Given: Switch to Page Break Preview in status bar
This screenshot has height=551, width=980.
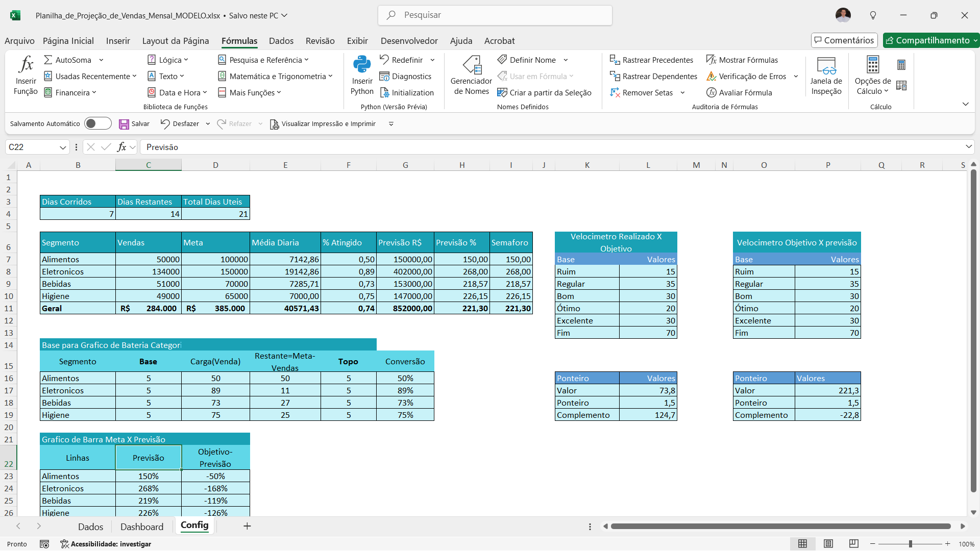Looking at the screenshot, I should tap(853, 544).
